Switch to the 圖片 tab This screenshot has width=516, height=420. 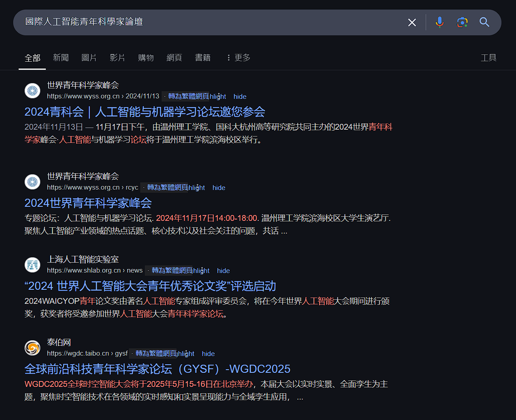click(x=89, y=58)
